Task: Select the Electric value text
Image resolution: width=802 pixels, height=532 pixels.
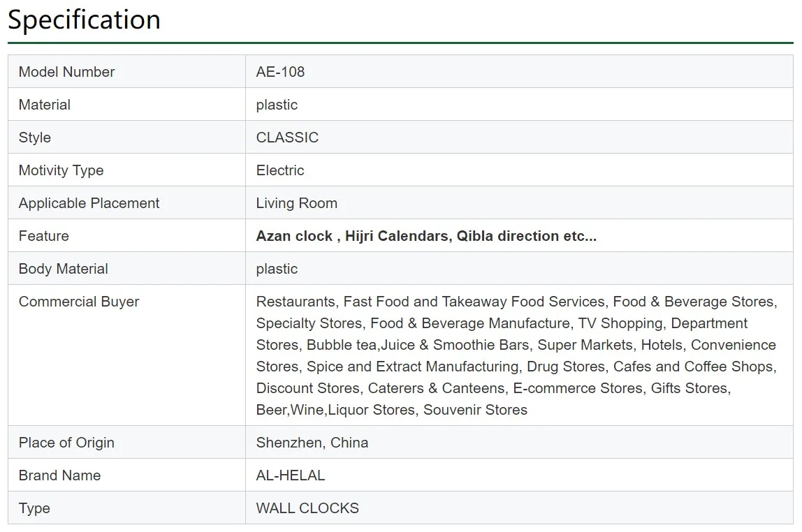Action: [x=280, y=170]
